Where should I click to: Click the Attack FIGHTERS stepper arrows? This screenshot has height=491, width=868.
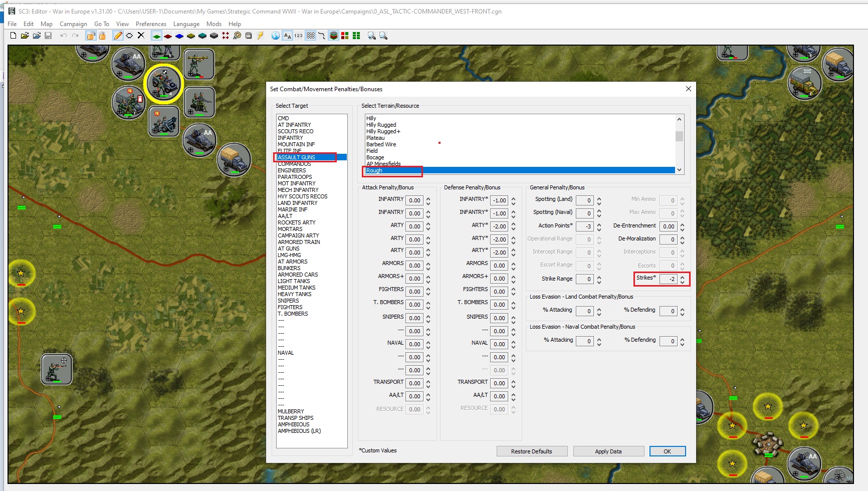click(428, 292)
